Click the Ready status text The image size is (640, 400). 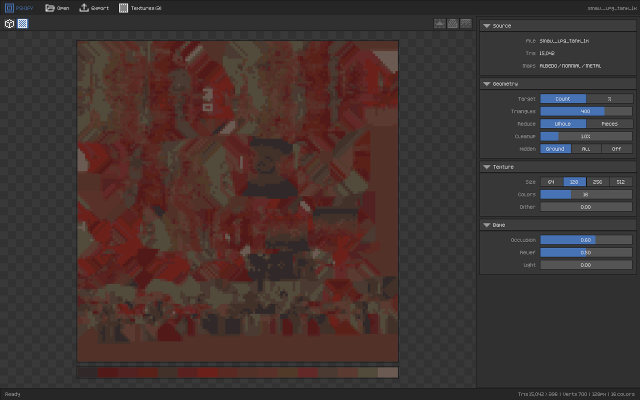(12, 394)
